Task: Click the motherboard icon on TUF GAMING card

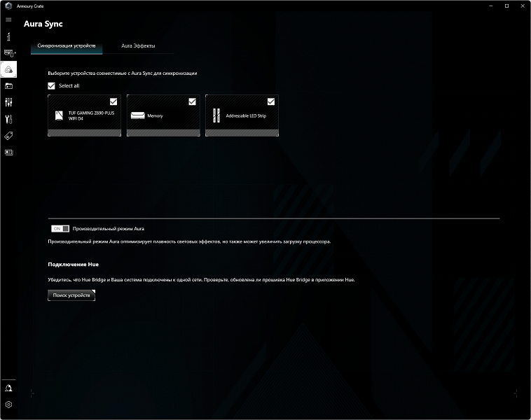Action: tap(59, 115)
